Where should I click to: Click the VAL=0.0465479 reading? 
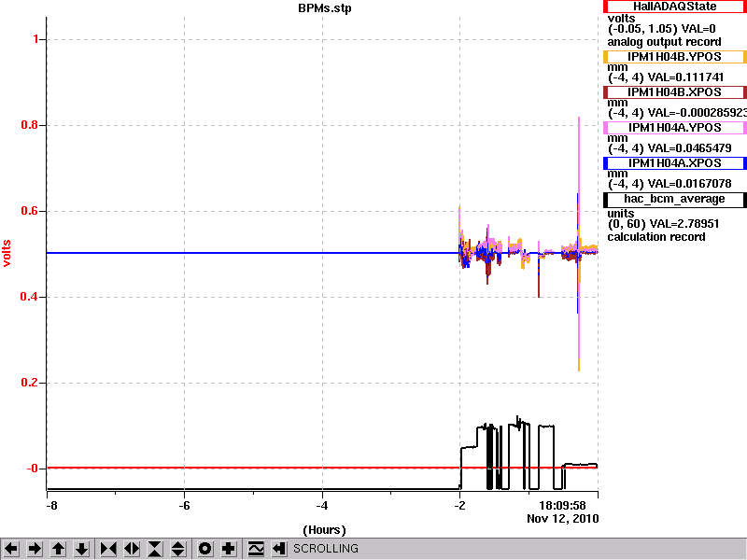point(689,148)
